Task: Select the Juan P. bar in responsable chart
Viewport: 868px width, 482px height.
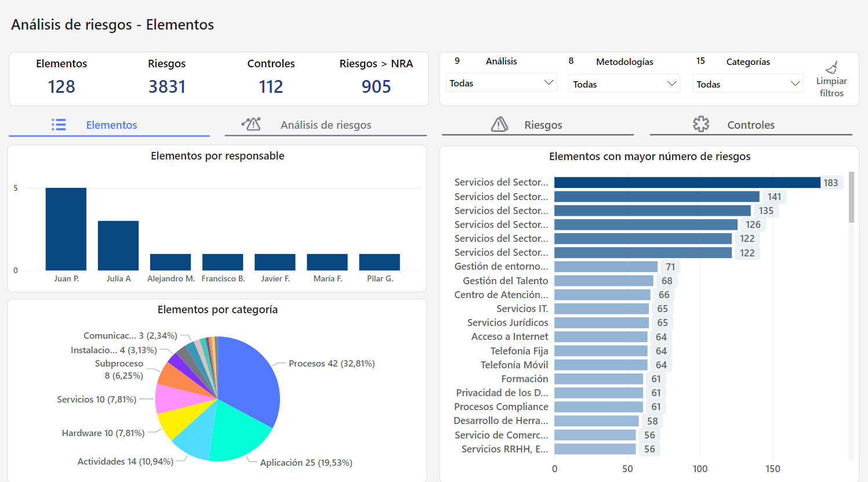Action: [x=66, y=229]
